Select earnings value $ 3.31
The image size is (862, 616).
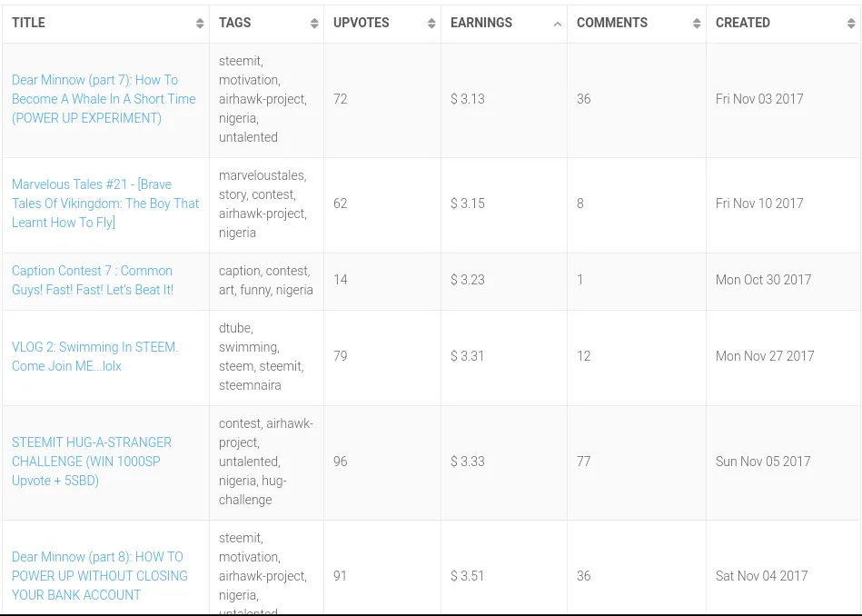click(467, 356)
